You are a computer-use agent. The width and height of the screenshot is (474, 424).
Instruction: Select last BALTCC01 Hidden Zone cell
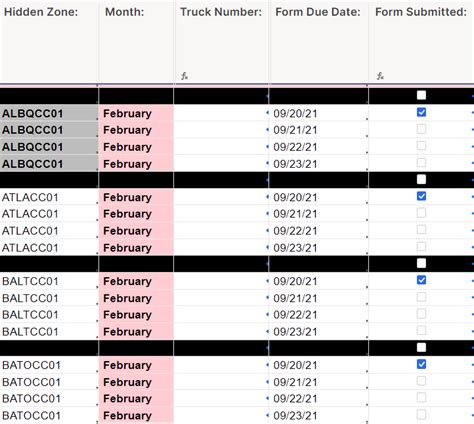coord(49,332)
